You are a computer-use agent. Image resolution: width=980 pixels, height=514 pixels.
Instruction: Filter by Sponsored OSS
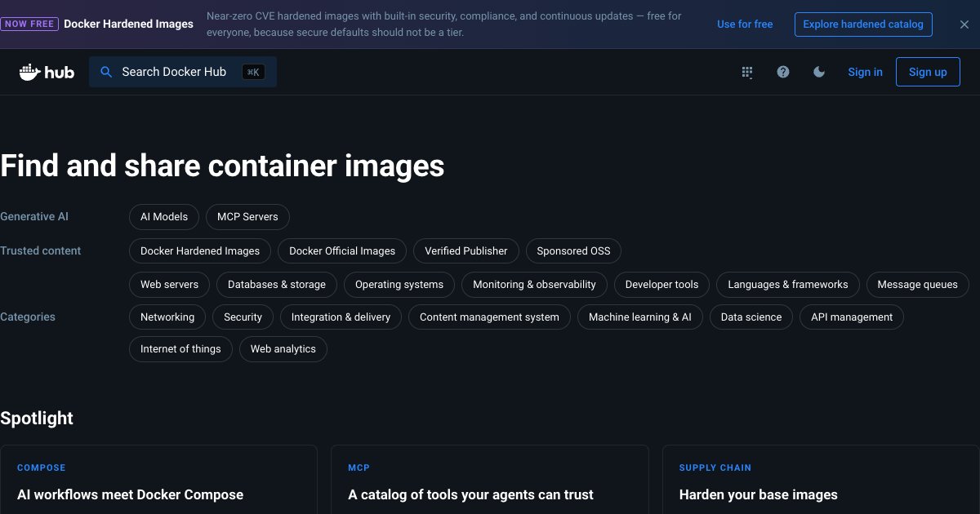tap(573, 251)
